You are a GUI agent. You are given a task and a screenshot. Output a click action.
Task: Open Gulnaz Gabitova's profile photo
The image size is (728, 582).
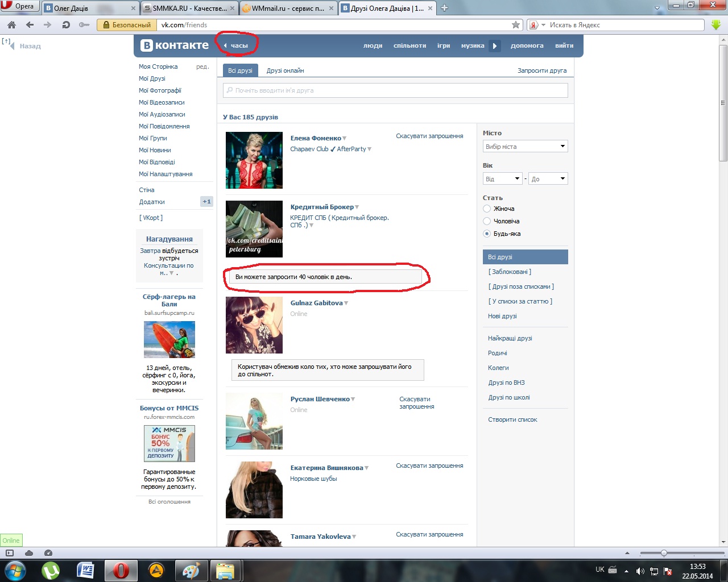[x=254, y=325]
